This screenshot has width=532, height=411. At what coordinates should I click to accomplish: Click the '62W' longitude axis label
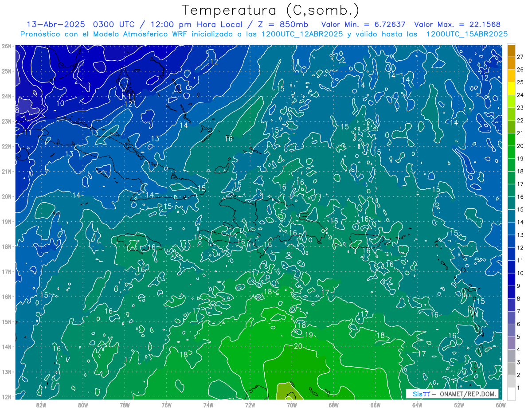458,405
